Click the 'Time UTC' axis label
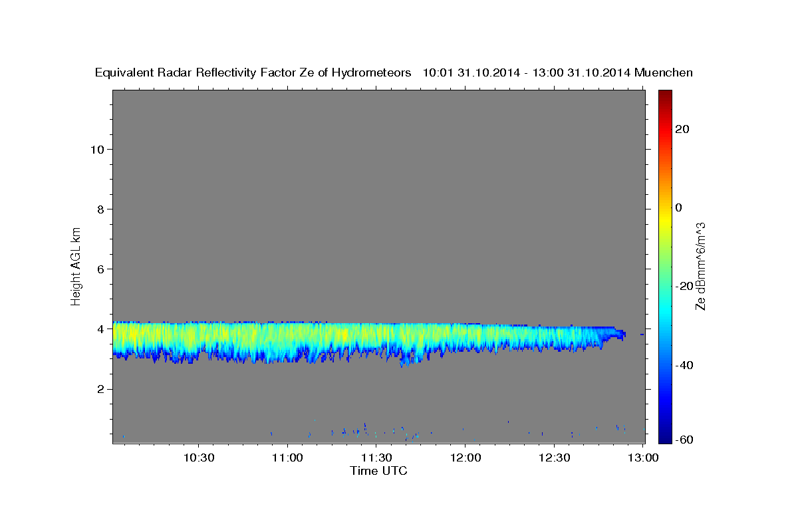This screenshot has width=798, height=532. click(378, 471)
